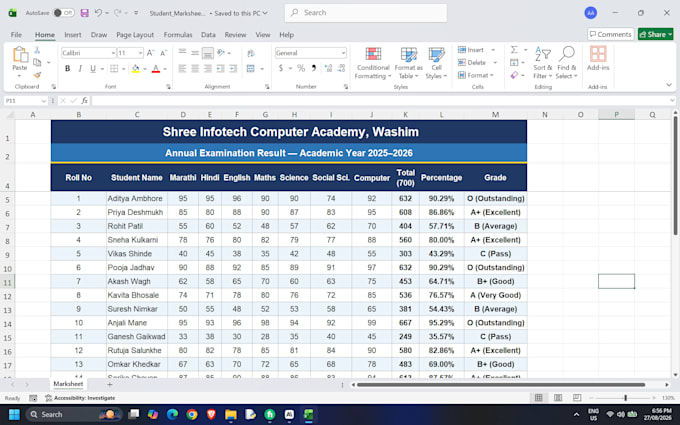Apply Comma Style number format
This screenshot has height=425, width=680.
(314, 68)
